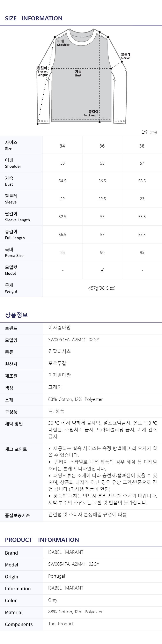Screen dimensions: 162x644
Task: Click the Korea Size 95 cell
Action: coord(142,252)
